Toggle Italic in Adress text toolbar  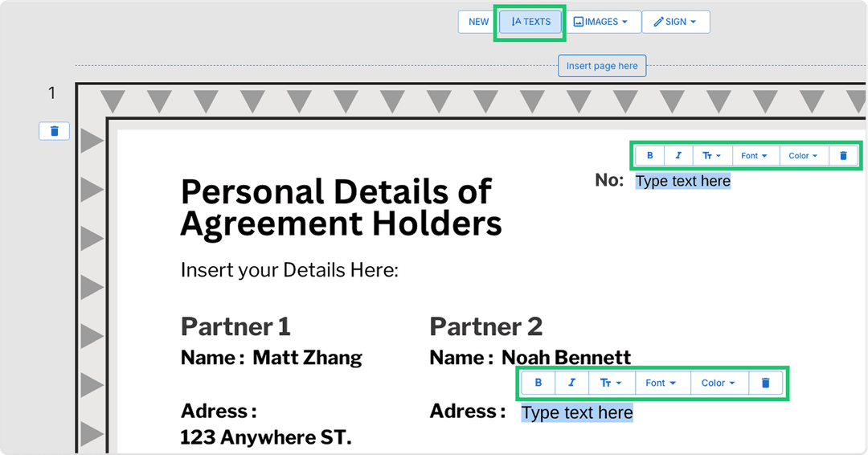click(x=571, y=383)
